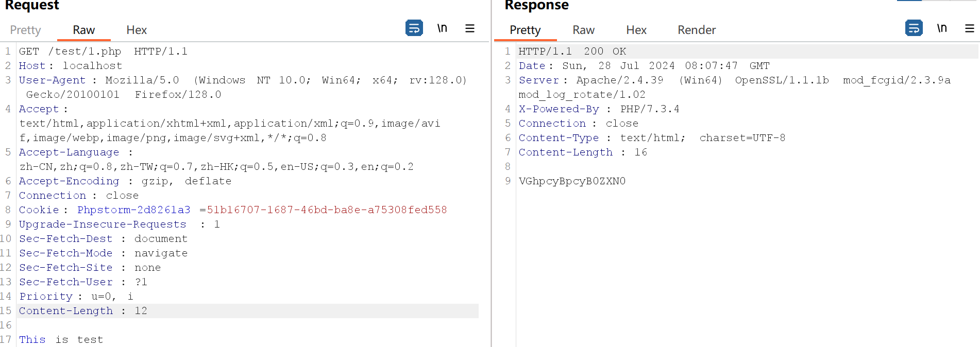Image resolution: width=980 pixels, height=347 pixels.
Task: Select the Request Raw tab
Action: [x=83, y=30]
